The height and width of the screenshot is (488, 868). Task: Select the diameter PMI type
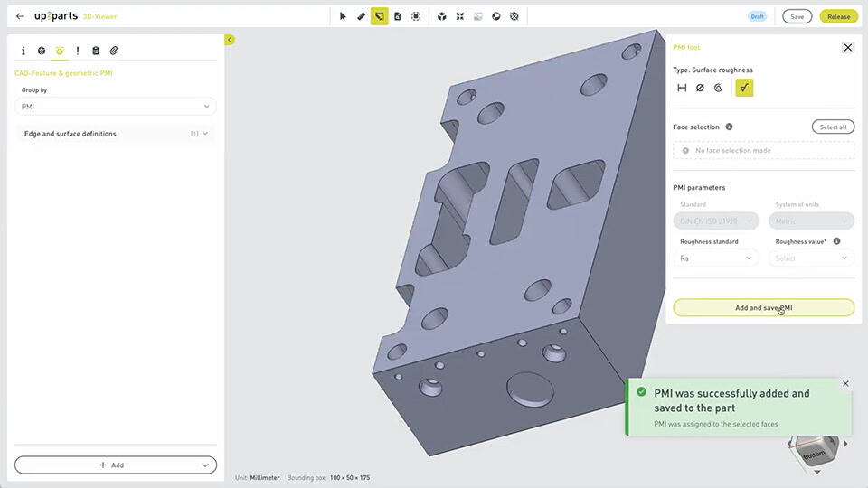700,88
